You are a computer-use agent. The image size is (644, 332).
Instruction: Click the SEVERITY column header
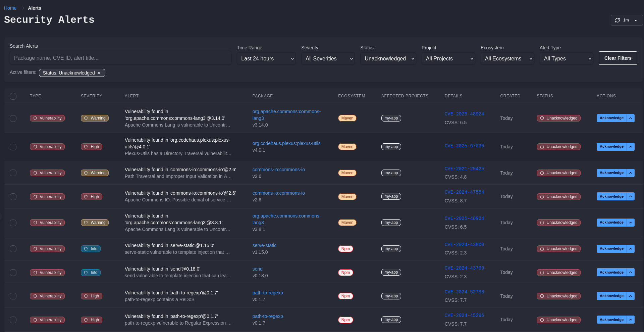pos(92,96)
